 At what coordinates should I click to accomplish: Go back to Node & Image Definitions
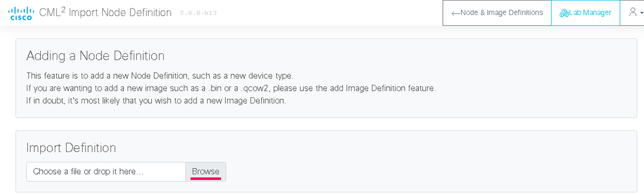pos(497,13)
